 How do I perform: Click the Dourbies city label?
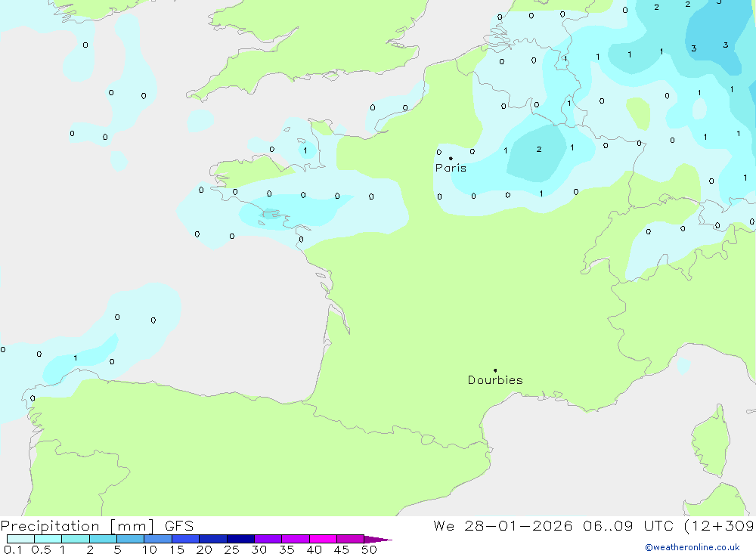(x=495, y=380)
